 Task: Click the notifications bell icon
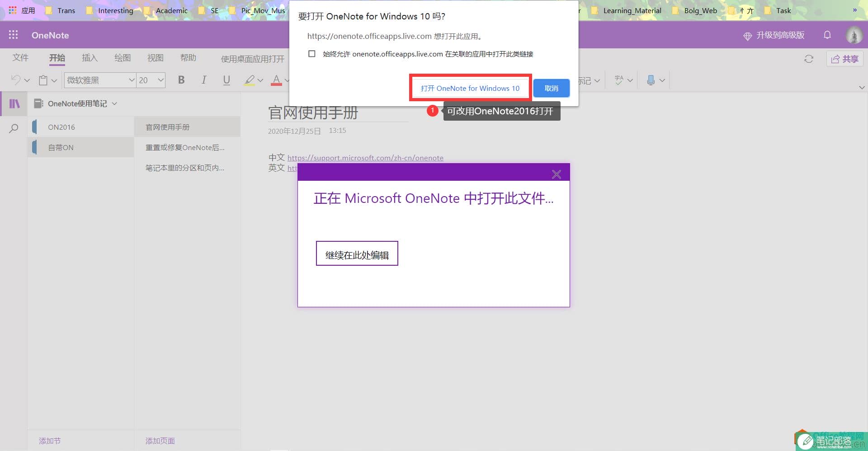[x=827, y=35]
